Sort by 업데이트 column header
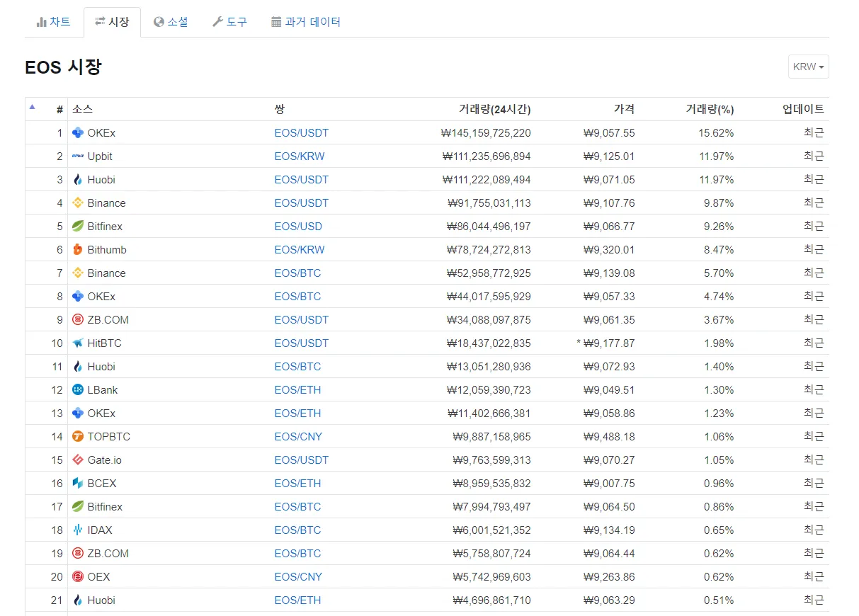The image size is (859, 616). (x=803, y=109)
